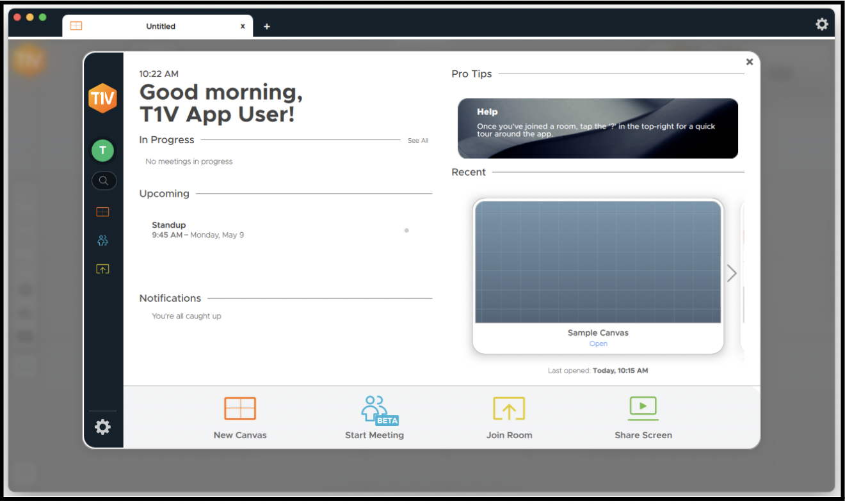
Task: Open settings gear at sidebar bottom
Action: pyautogui.click(x=102, y=427)
